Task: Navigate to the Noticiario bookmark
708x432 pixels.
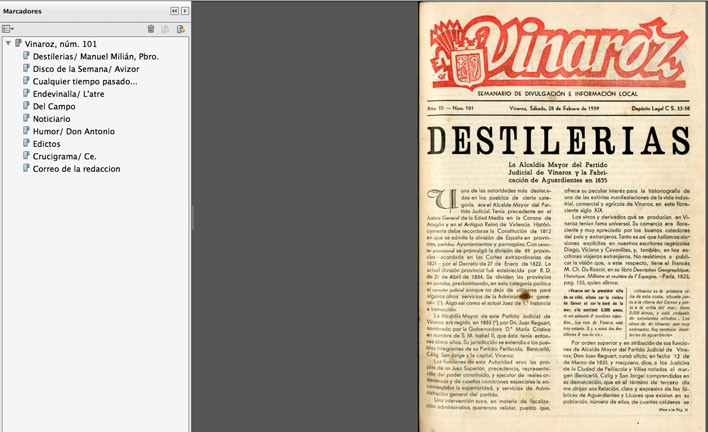Action: 51,118
